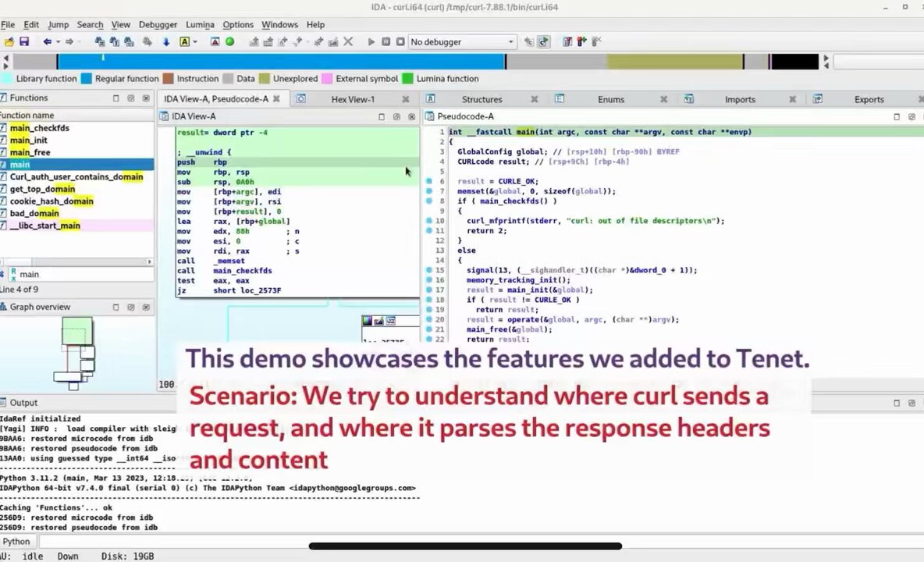Open the Lumina menu
This screenshot has width=924, height=562.
[200, 25]
